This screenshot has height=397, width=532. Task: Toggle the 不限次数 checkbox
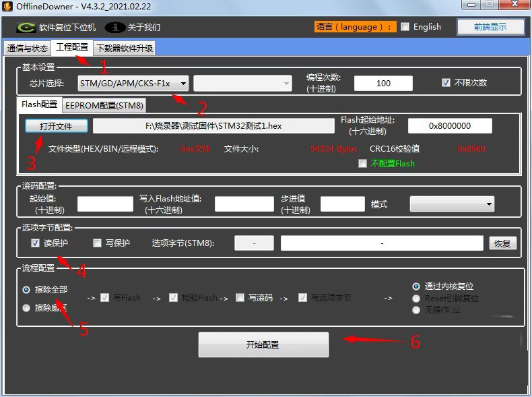pos(446,83)
